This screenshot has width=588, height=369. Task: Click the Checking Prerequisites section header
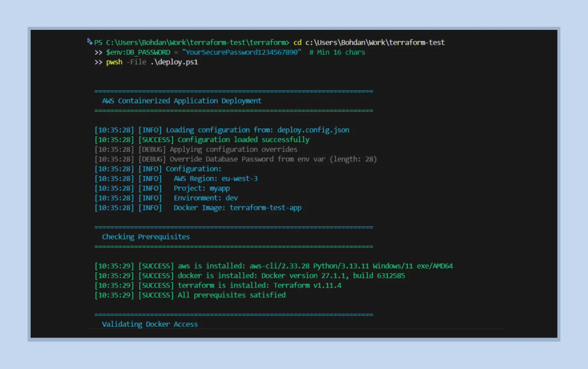click(146, 237)
